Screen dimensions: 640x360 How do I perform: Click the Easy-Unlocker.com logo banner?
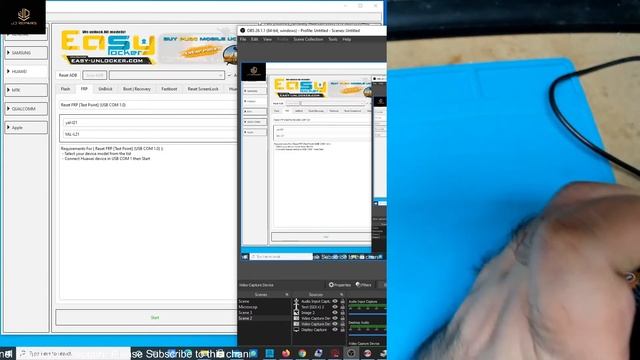(109, 47)
